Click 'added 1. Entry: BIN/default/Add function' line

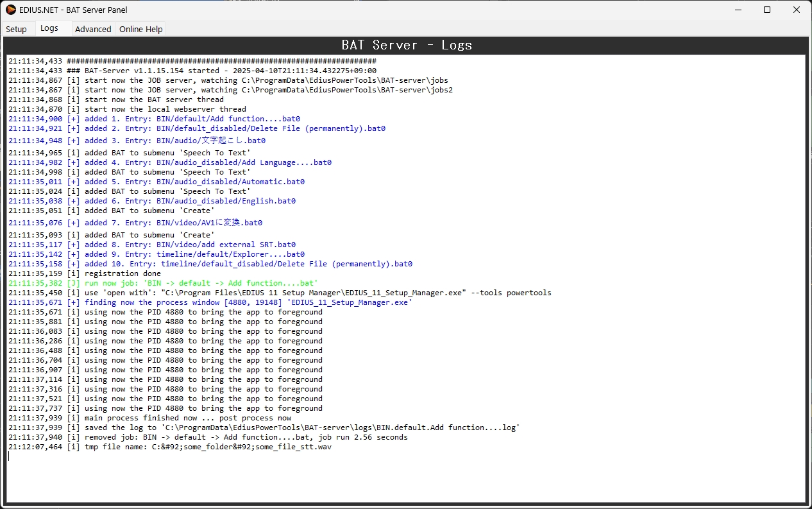154,119
